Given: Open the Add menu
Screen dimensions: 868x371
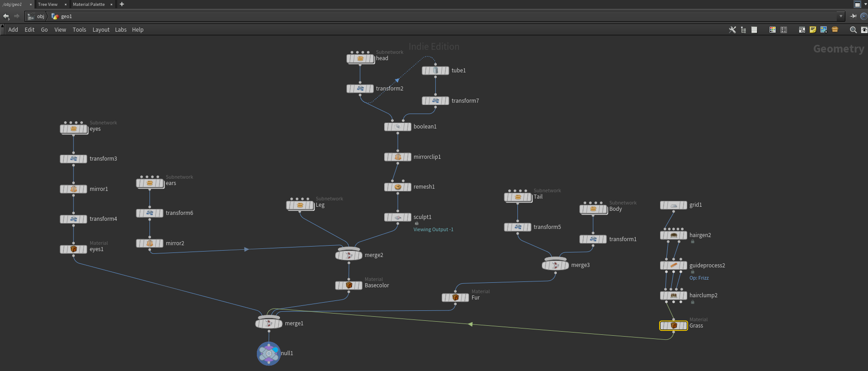Looking at the screenshot, I should (13, 30).
